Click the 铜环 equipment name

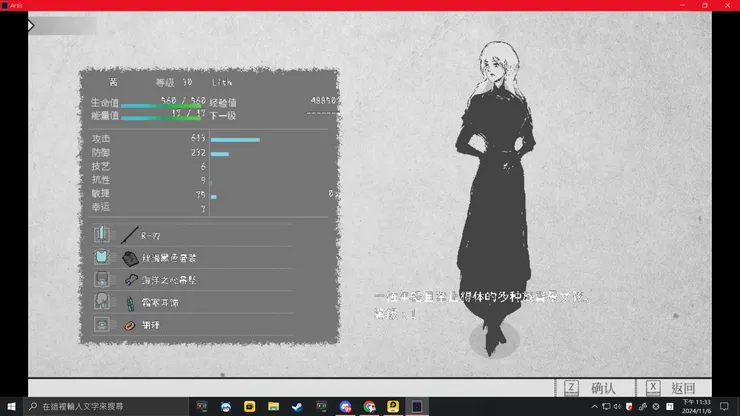point(151,325)
